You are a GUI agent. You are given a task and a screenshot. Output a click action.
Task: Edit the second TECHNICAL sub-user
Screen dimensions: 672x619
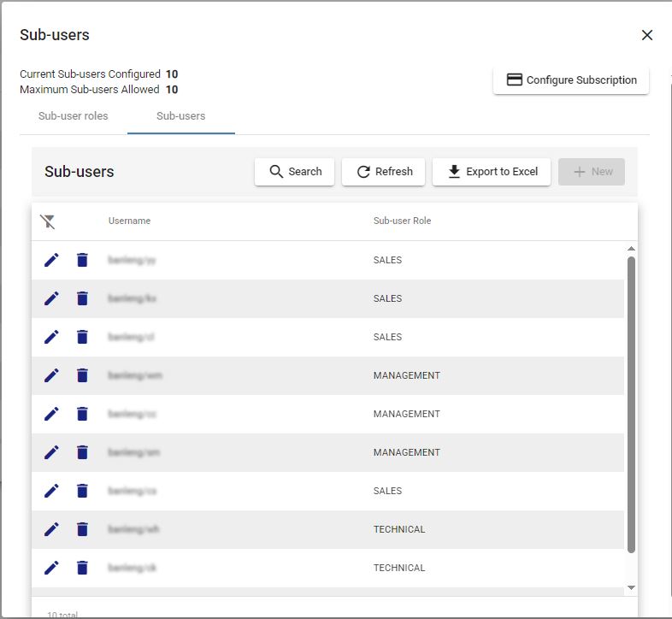coord(51,568)
